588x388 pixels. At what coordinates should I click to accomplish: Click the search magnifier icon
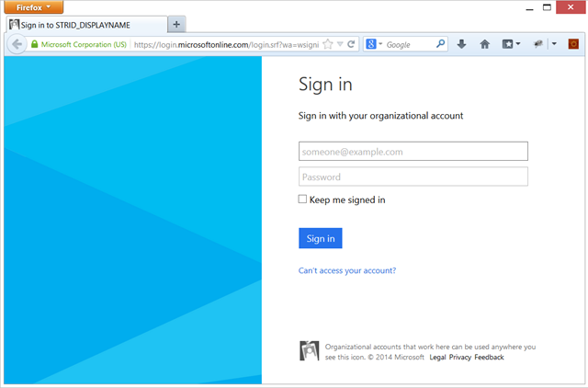pyautogui.click(x=441, y=44)
